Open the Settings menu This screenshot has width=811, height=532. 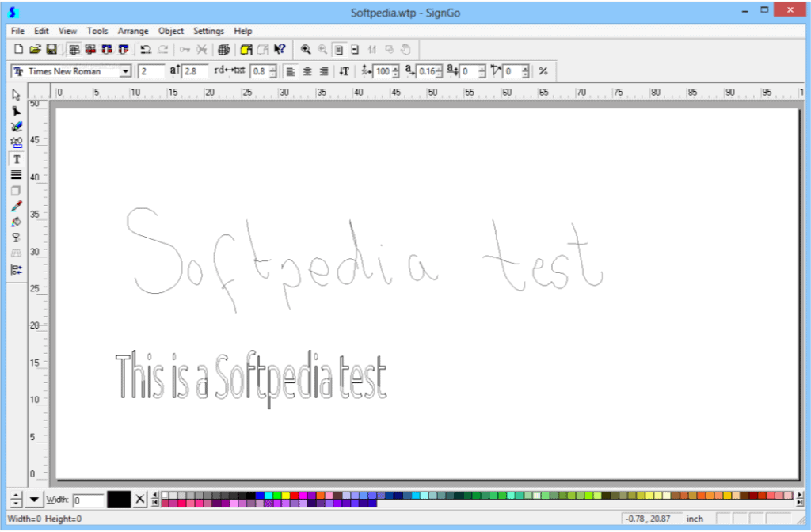(x=208, y=31)
